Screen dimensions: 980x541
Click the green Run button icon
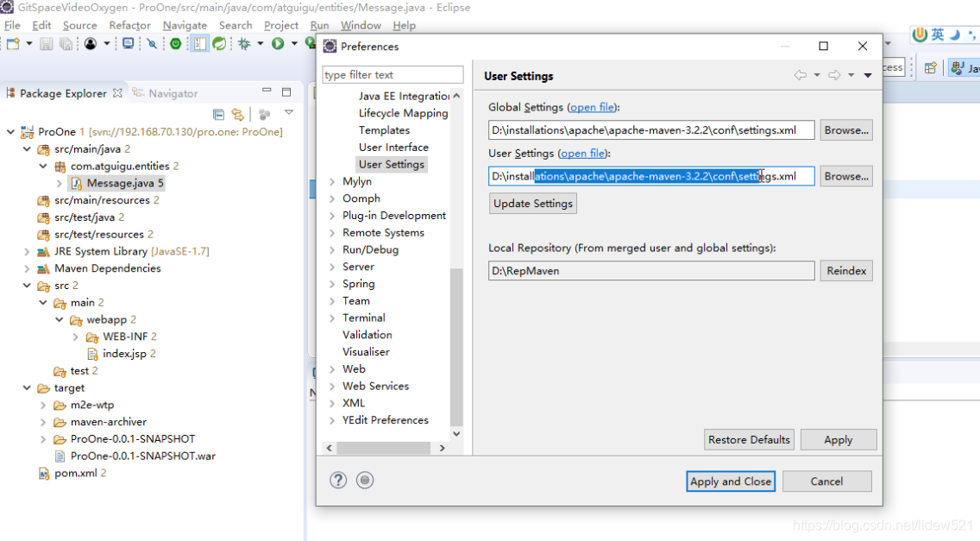click(x=278, y=44)
